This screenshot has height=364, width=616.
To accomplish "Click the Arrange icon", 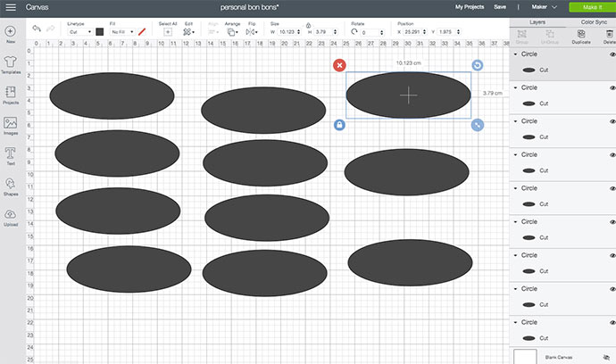I will tap(232, 32).
